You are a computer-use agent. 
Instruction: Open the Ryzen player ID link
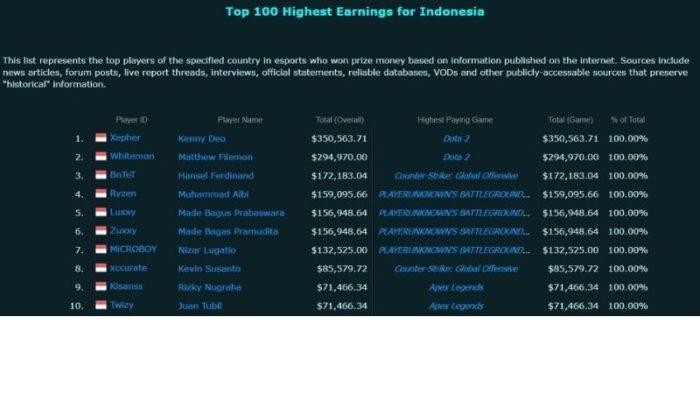[x=123, y=194]
